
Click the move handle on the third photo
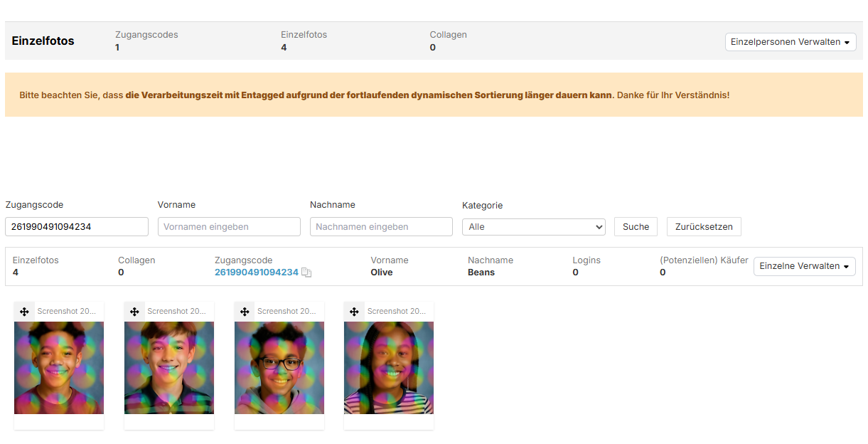245,312
